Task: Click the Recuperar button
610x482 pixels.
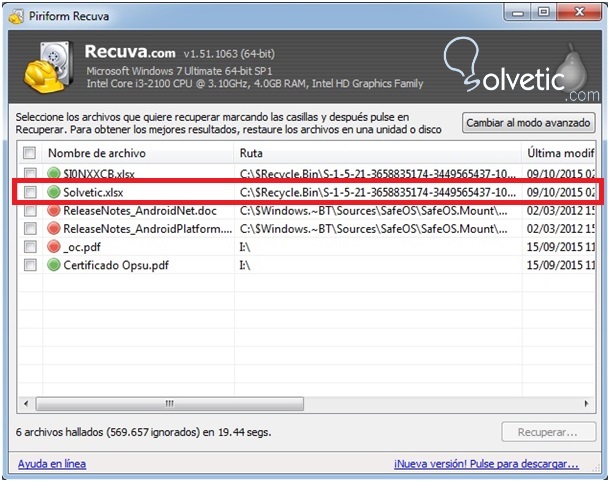Action: (x=549, y=432)
